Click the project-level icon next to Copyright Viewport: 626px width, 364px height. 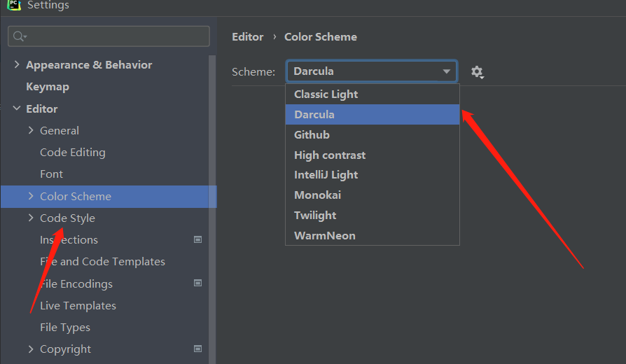(198, 349)
